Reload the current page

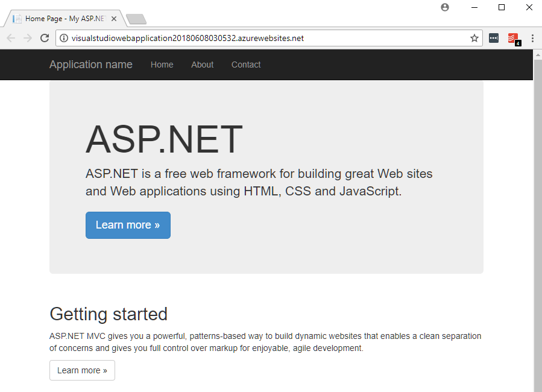[x=45, y=38]
